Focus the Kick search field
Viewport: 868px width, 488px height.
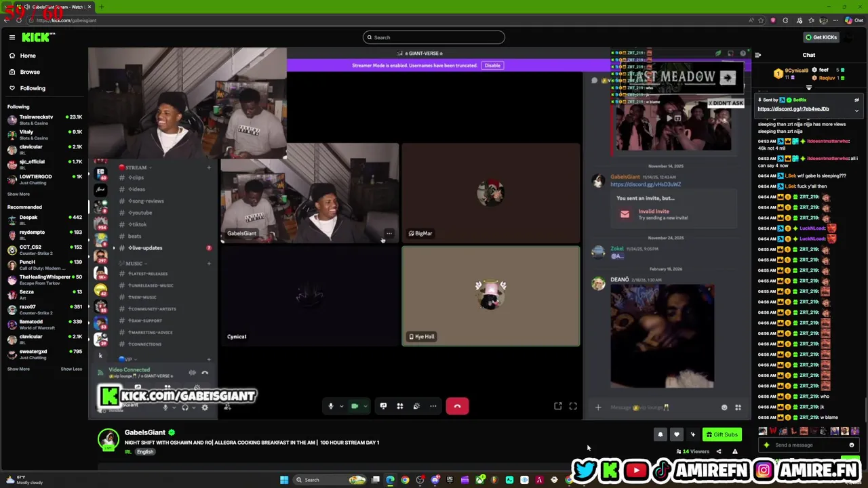(434, 37)
